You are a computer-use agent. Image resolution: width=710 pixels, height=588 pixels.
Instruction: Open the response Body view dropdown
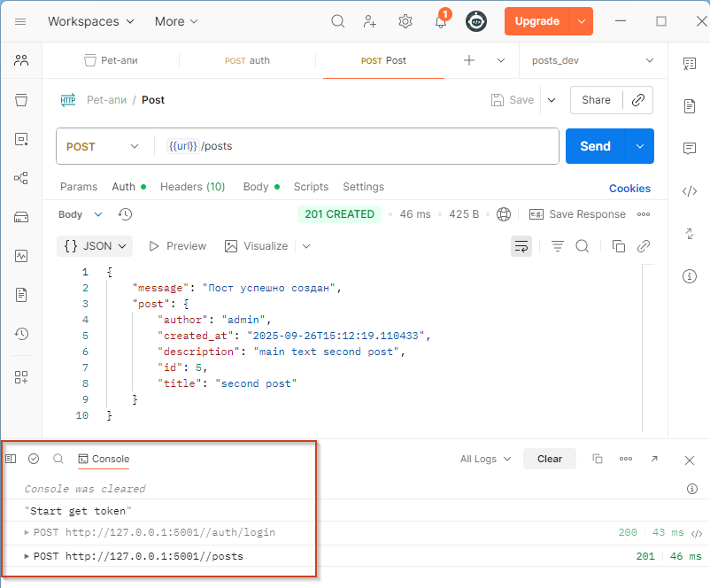pos(81,214)
